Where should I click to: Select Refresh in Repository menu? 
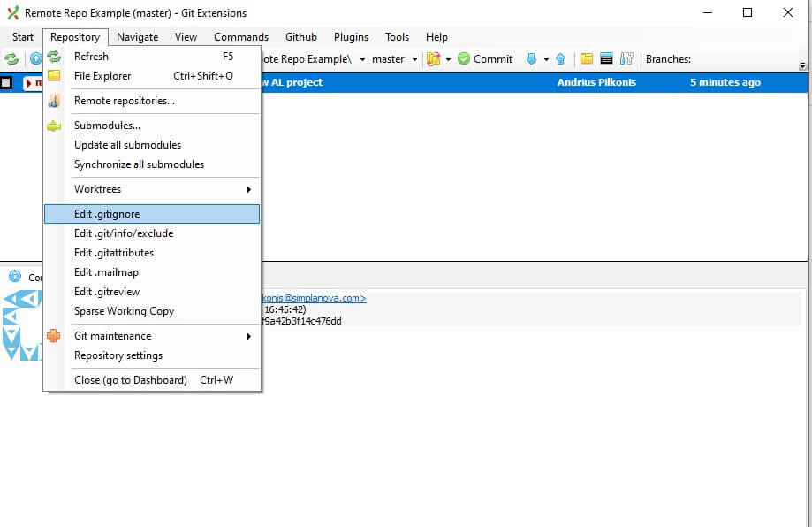pos(152,57)
